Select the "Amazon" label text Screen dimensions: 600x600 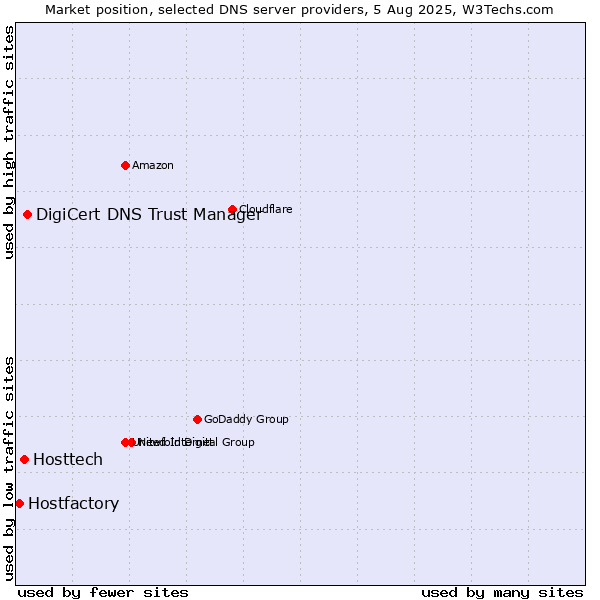pyautogui.click(x=153, y=165)
